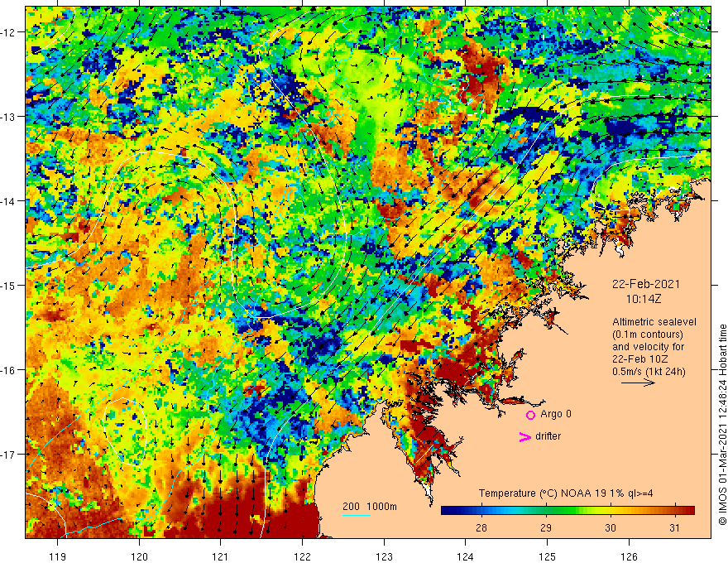Screen dimensions: 728x563
Task: Click the temperature color bar
Action: tap(568, 510)
